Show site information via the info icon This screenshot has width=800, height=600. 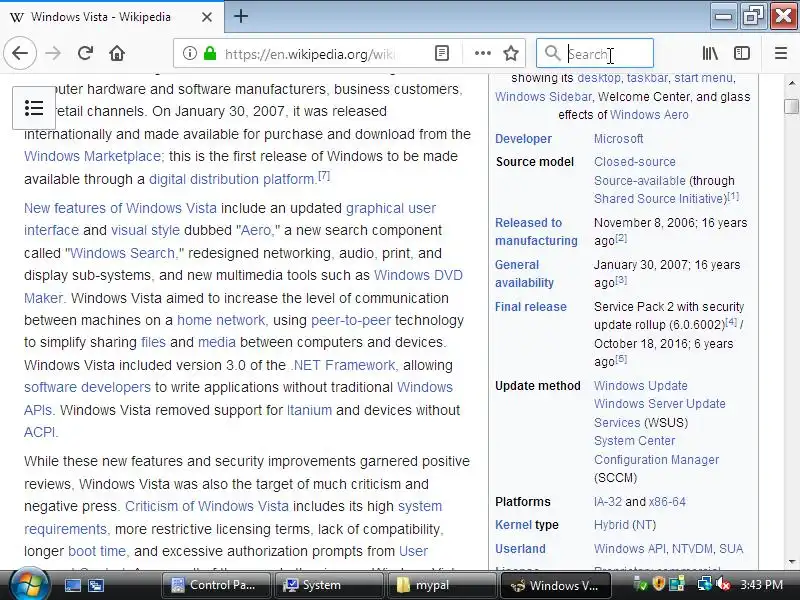(190, 53)
